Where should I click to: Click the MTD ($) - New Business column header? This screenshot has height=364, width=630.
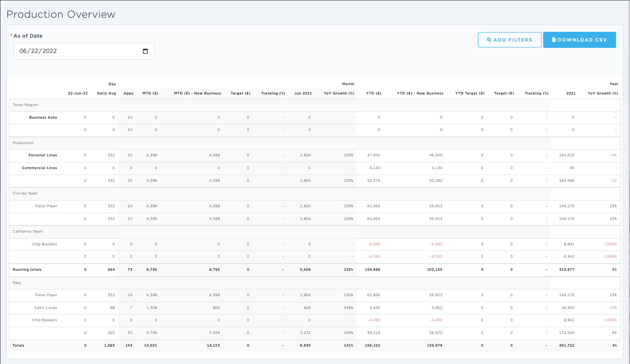[x=197, y=93]
